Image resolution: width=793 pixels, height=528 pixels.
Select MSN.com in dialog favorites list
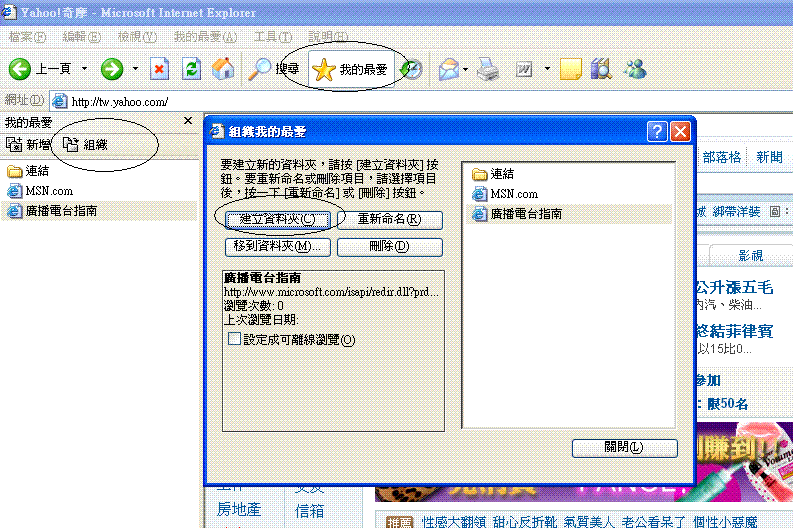click(514, 194)
